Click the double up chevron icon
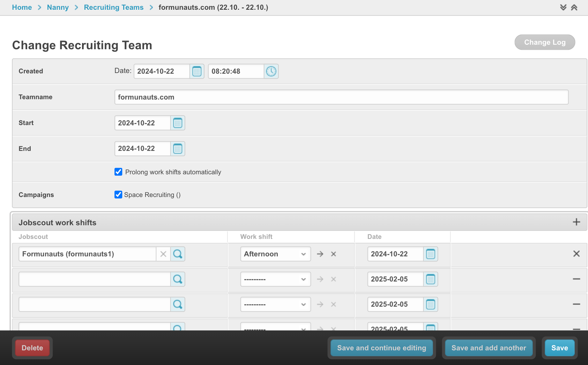The image size is (588, 365). (574, 7)
